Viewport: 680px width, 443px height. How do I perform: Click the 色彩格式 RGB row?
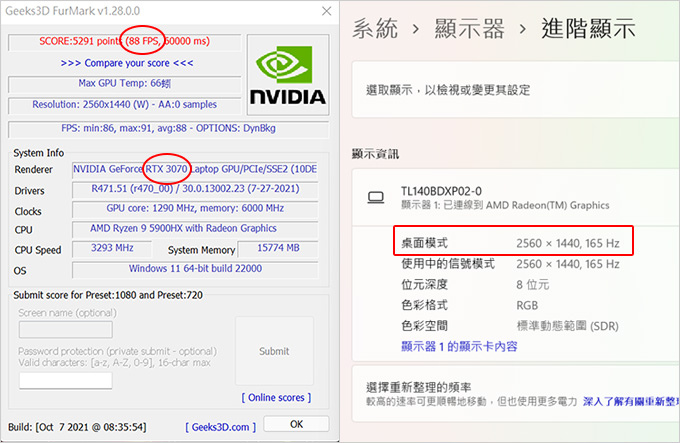(x=469, y=305)
